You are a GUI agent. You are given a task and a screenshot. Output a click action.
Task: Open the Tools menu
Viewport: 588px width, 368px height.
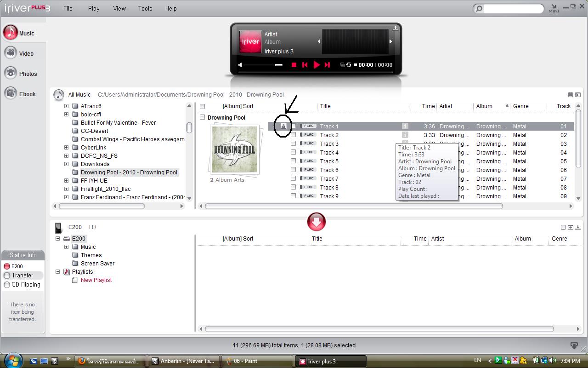(x=145, y=8)
